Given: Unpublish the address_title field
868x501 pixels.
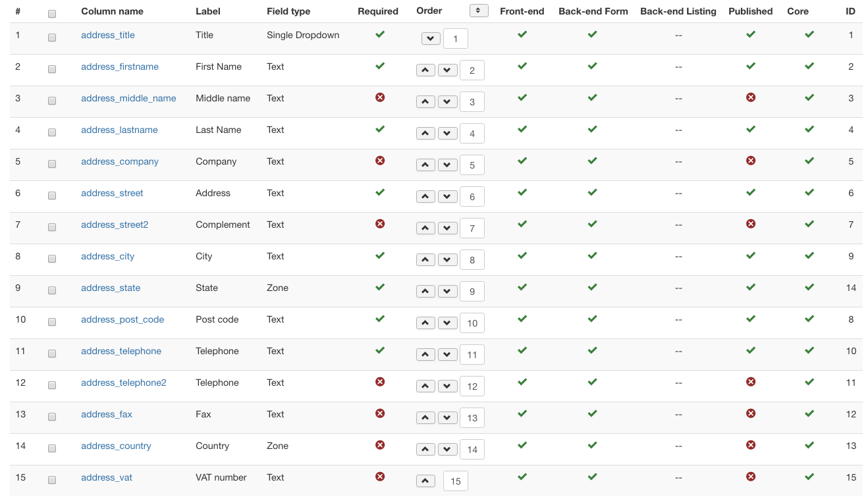Looking at the screenshot, I should click(x=750, y=34).
